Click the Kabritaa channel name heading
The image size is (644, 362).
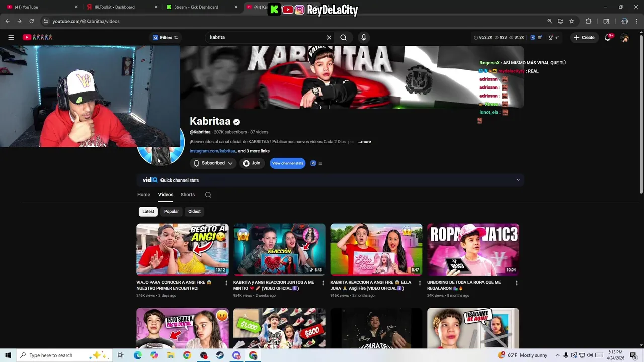(x=210, y=121)
